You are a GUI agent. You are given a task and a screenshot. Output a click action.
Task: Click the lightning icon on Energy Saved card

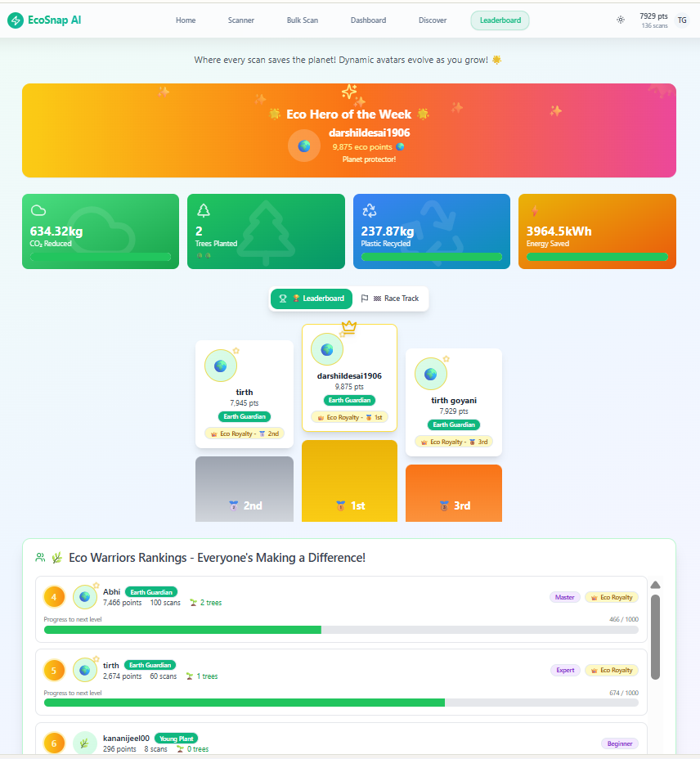pos(535,210)
